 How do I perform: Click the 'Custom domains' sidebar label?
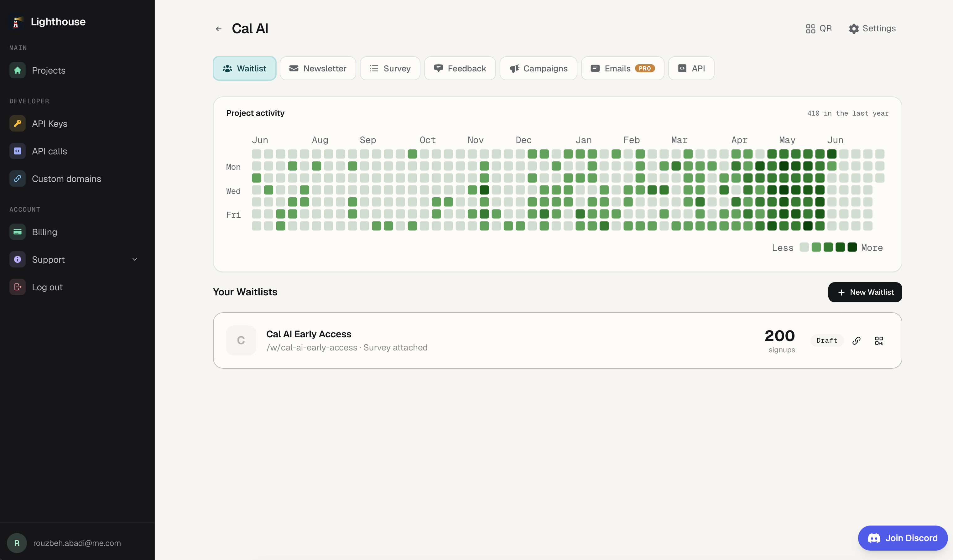tap(66, 179)
